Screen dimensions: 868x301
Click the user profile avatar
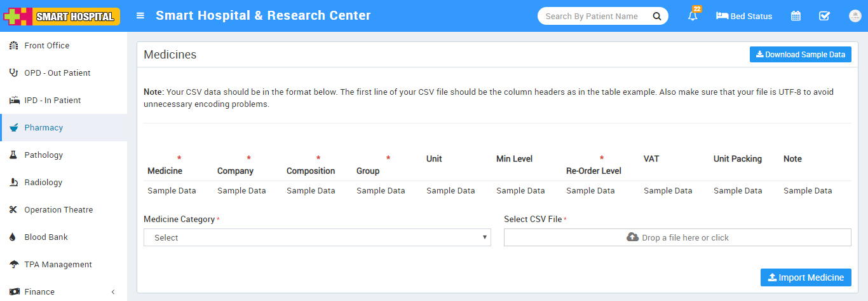[x=855, y=16]
